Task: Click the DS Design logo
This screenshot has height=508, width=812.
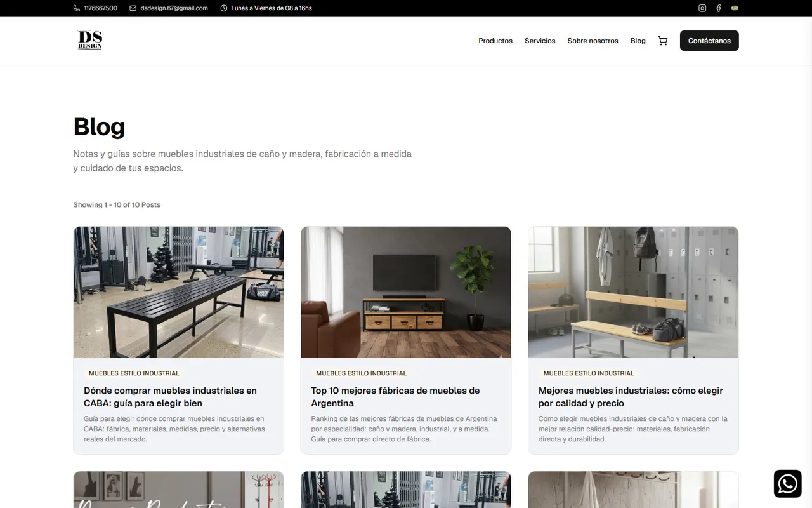Action: (89, 40)
